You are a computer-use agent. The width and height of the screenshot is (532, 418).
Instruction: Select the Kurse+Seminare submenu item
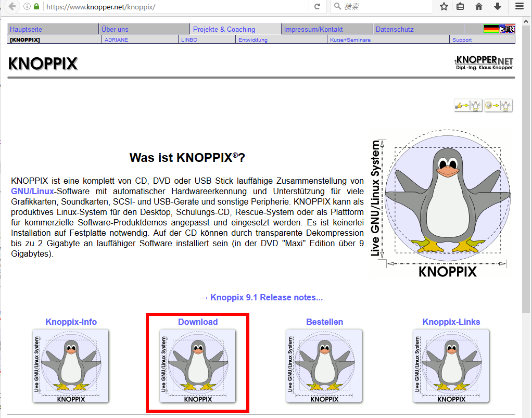[388, 40]
